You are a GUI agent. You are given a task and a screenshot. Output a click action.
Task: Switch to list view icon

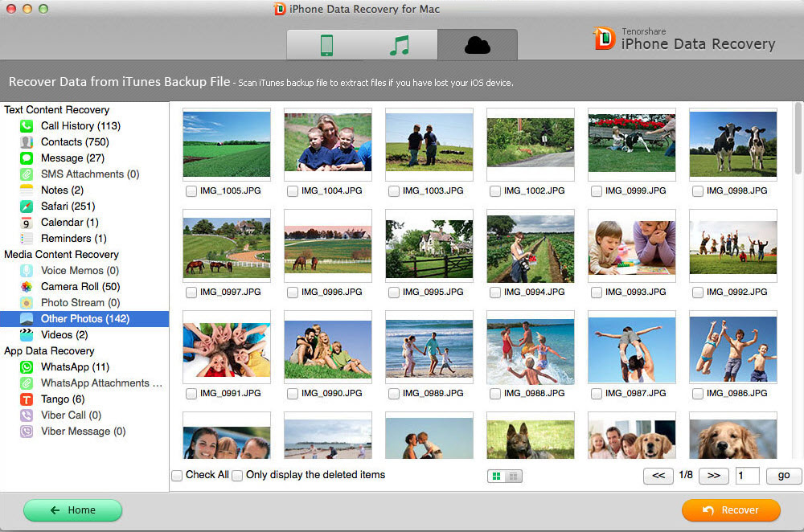(513, 477)
